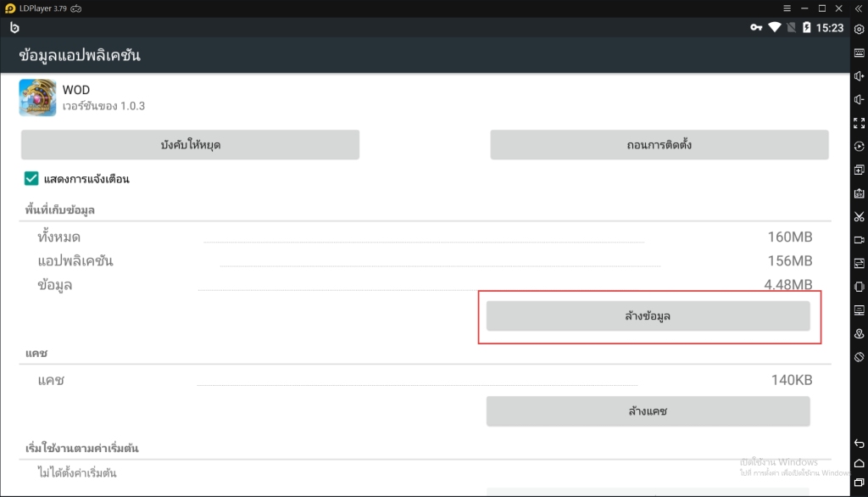Start the video recorder from sidebar
Image resolution: width=868 pixels, height=497 pixels.
[859, 240]
